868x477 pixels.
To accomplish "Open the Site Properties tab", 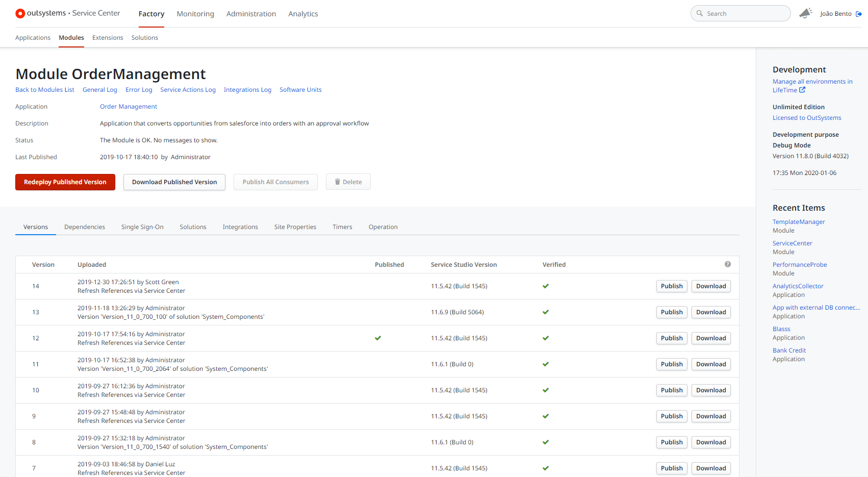I will pyautogui.click(x=295, y=227).
